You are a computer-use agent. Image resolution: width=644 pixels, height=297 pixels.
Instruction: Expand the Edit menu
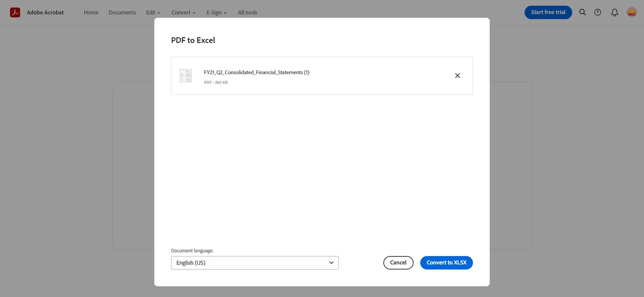pyautogui.click(x=153, y=12)
